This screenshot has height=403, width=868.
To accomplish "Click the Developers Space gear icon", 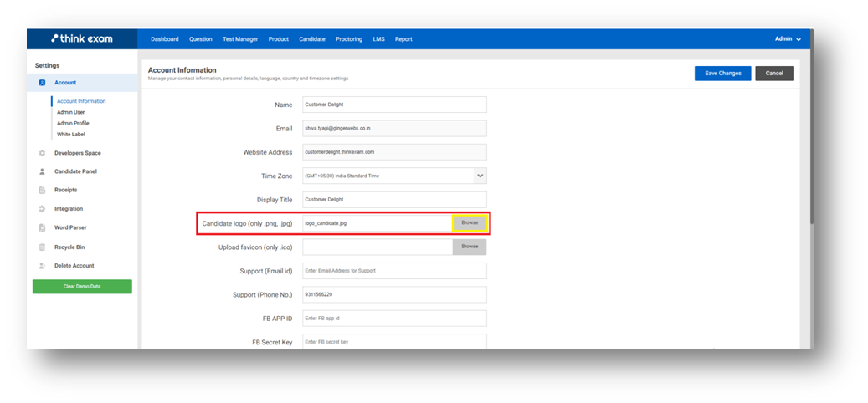I will 42,153.
